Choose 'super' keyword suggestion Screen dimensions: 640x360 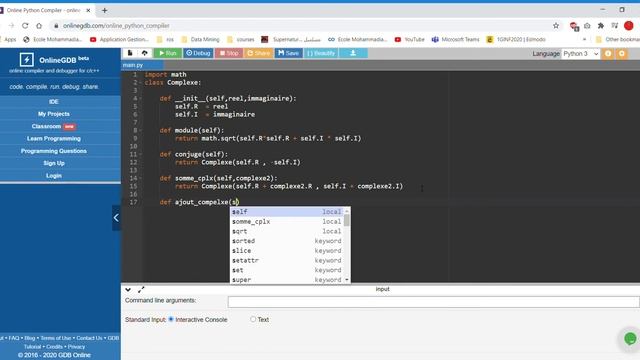coord(287,280)
